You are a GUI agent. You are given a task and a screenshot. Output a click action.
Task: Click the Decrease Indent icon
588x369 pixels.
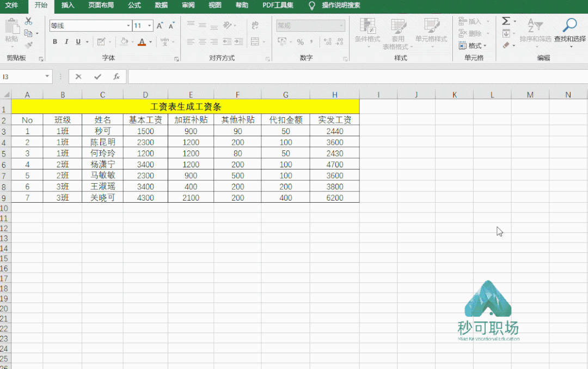[227, 41]
